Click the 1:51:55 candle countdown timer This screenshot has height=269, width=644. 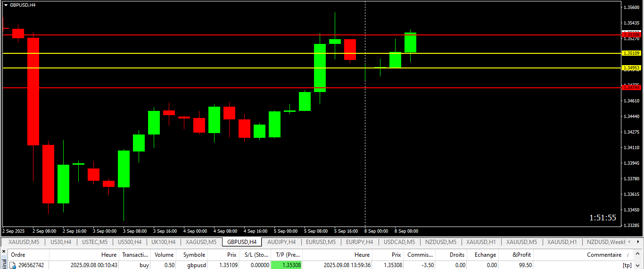coord(603,218)
